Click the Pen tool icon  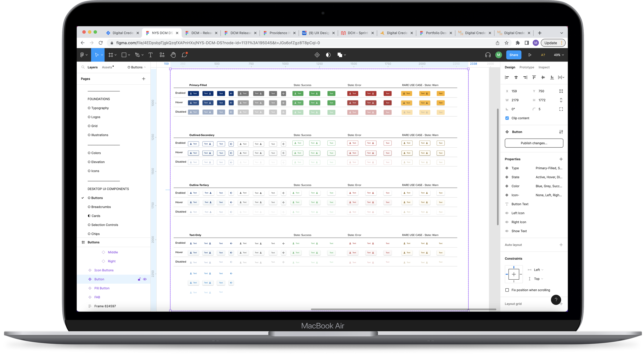coord(137,55)
